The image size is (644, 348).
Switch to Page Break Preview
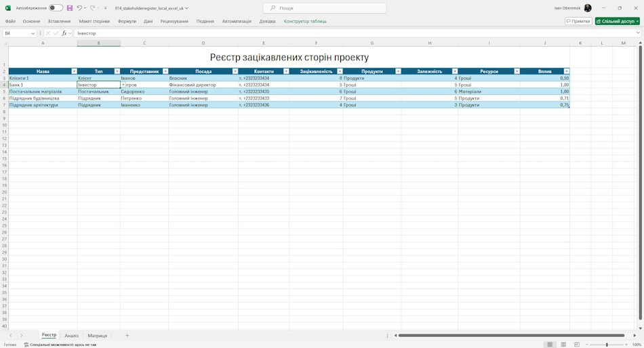577,345
